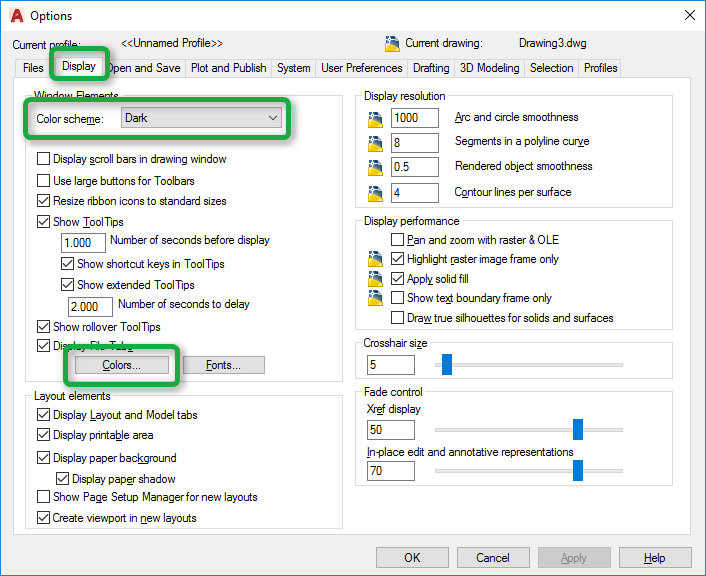
Task: Click drawing icon next to Rendered object smoothness
Action: point(375,168)
